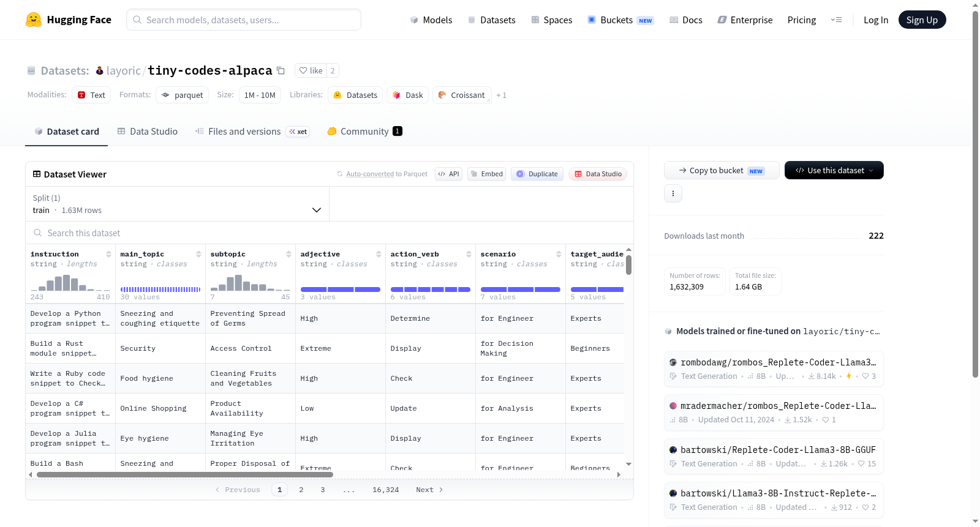The height and width of the screenshot is (527, 980).
Task: Copy dataset name with clipboard icon
Action: click(x=281, y=70)
